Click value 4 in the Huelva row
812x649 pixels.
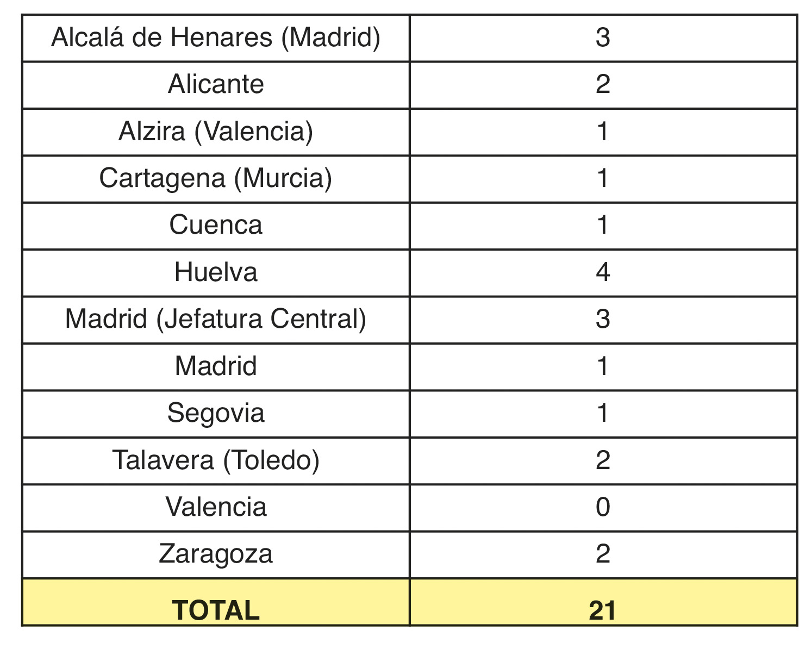coord(603,273)
